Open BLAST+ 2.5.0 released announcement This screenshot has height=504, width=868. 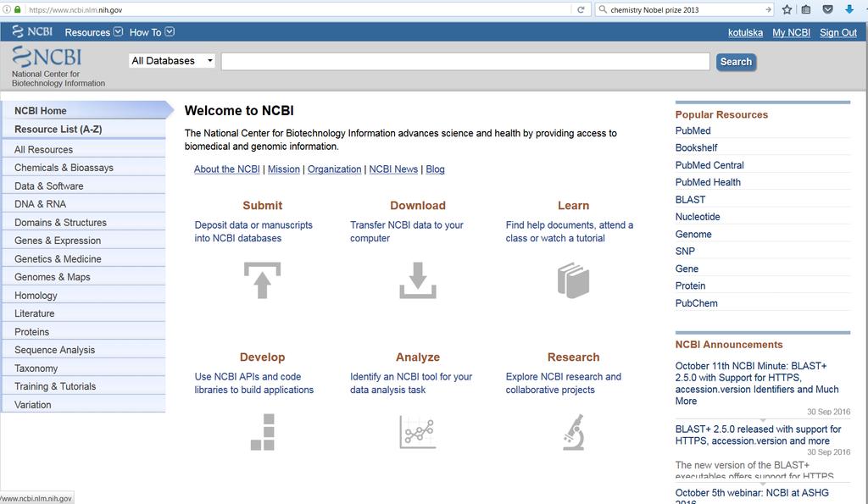[x=758, y=435]
